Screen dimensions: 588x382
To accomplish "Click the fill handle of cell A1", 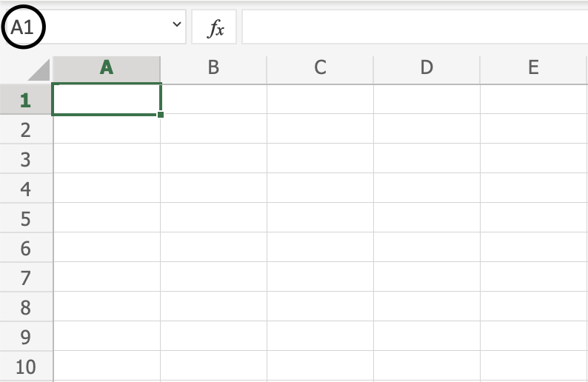I will tap(161, 114).
